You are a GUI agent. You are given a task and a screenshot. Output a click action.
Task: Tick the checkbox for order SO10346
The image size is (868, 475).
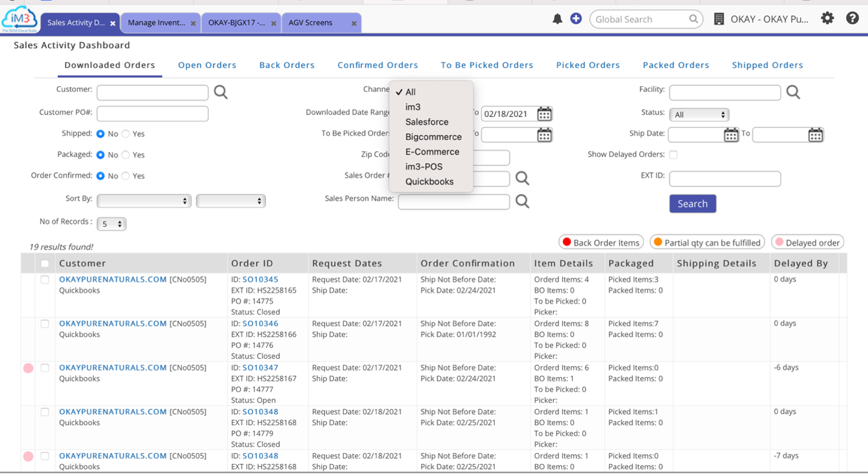[x=45, y=324]
